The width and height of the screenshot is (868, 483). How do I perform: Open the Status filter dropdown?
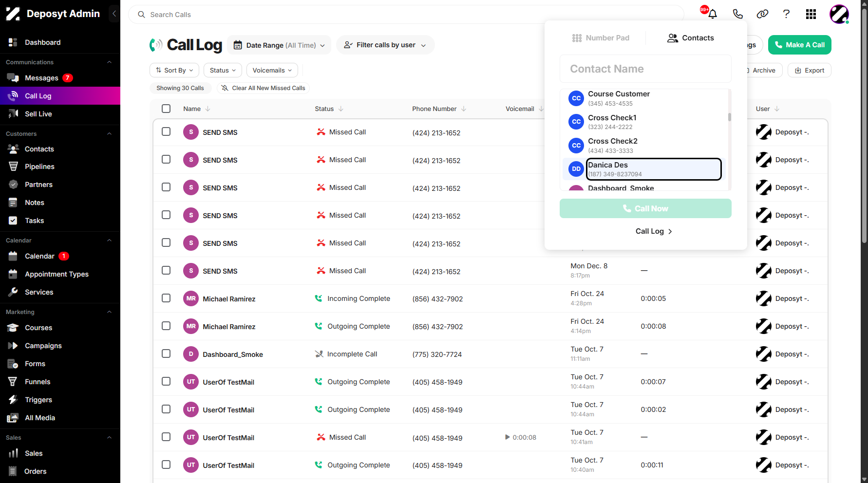[223, 70]
